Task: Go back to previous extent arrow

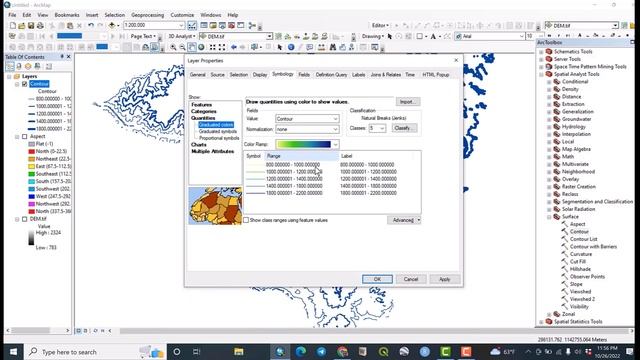Action: click(233, 47)
